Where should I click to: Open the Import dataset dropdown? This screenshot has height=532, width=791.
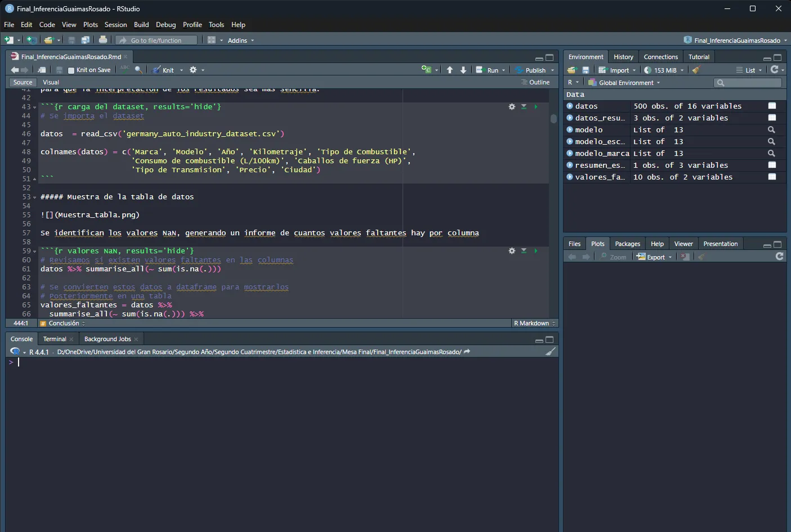(617, 70)
